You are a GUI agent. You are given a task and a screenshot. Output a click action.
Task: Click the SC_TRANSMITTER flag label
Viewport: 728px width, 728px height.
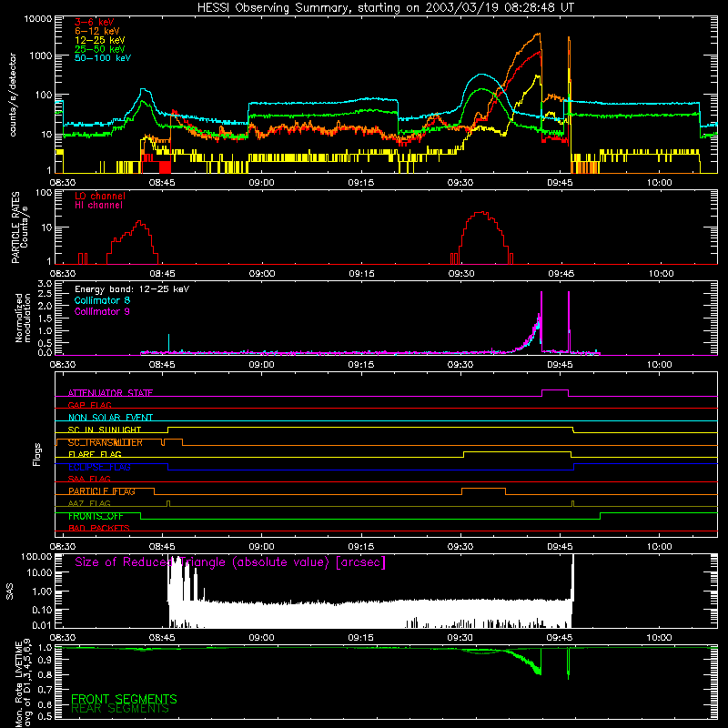click(x=106, y=442)
